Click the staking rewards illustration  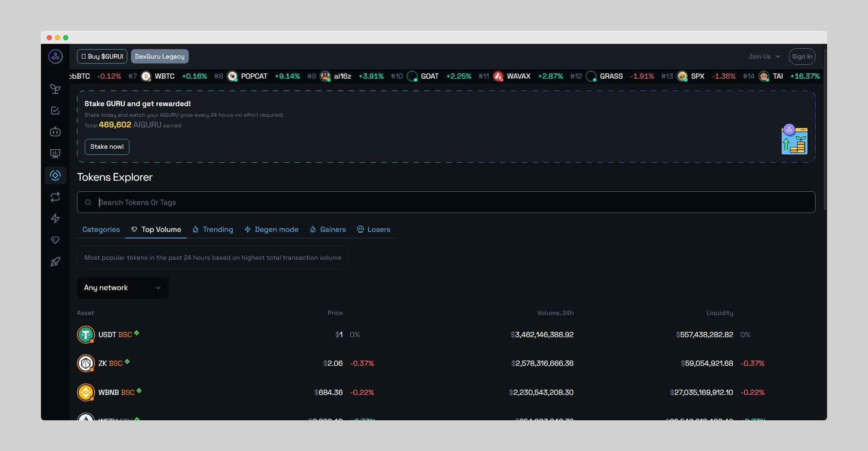tap(795, 139)
